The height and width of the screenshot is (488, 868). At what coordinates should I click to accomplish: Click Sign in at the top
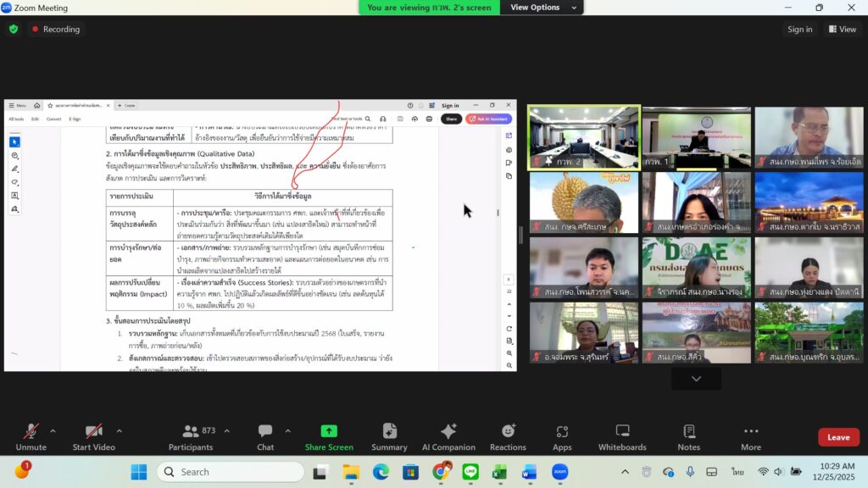coord(799,29)
